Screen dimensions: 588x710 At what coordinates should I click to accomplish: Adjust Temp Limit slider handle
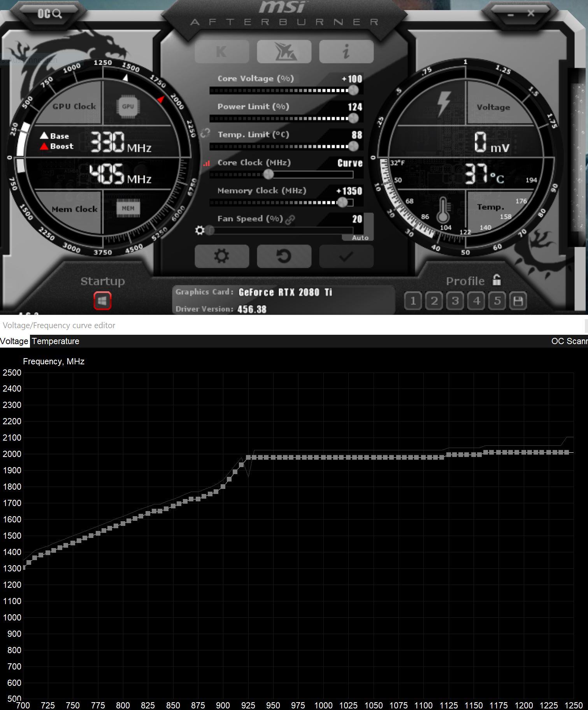point(353,146)
